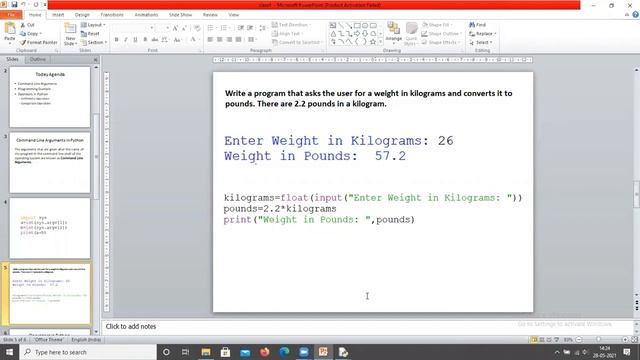This screenshot has height=360, width=640.
Task: Toggle Bold formatting
Action: (116, 40)
